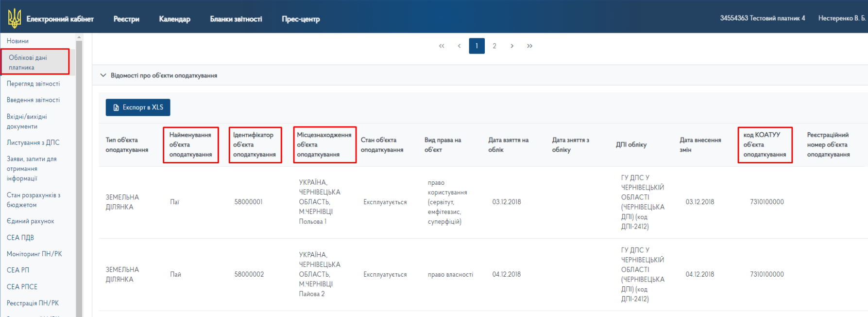The height and width of the screenshot is (317, 868).
Task: Jump to last page double-arrow
Action: (529, 46)
